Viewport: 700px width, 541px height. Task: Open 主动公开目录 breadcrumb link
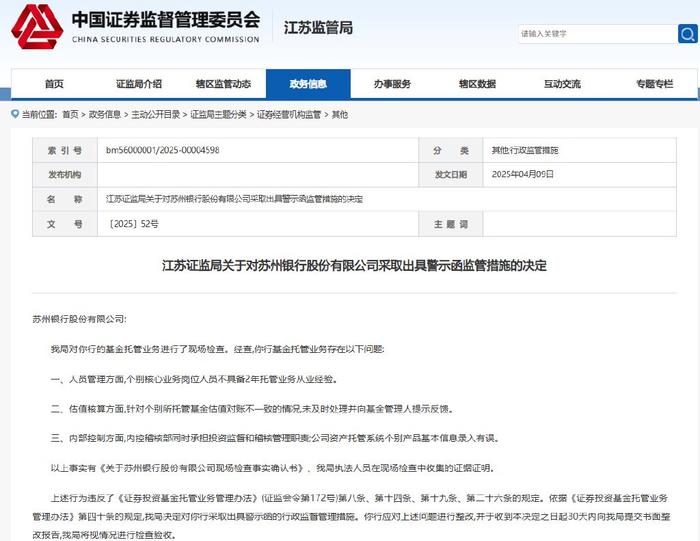[155, 115]
